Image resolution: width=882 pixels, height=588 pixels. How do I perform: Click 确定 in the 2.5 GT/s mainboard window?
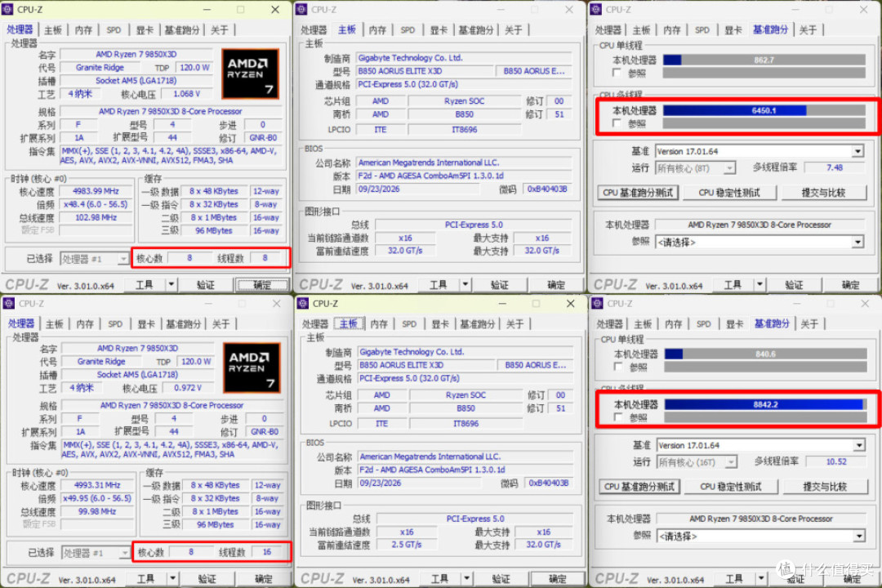[557, 579]
